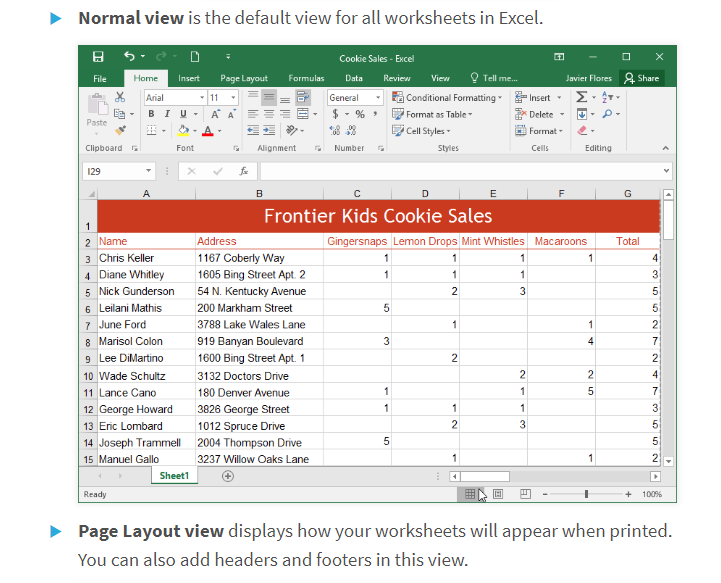Toggle Wrap Text icon
This screenshot has width=721, height=583.
click(303, 97)
